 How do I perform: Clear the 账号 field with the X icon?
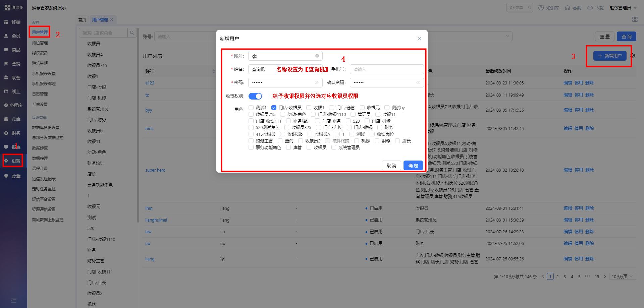click(x=317, y=56)
